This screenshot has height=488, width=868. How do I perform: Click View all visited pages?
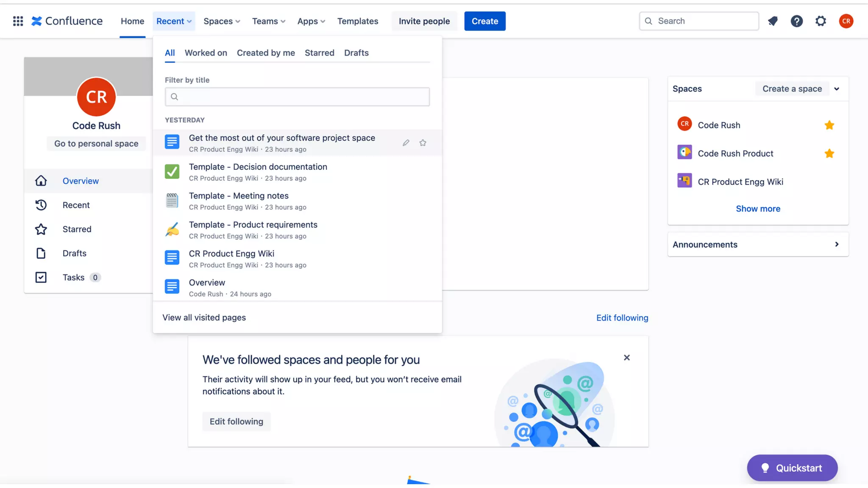[x=204, y=317]
